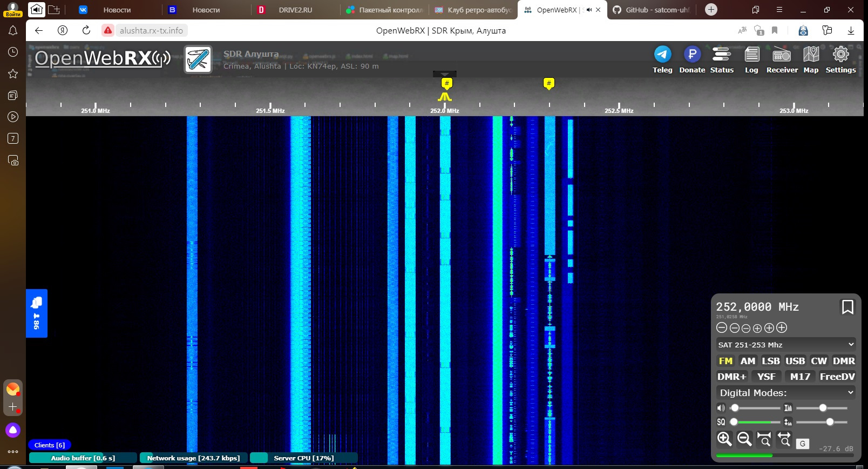Click the Swiss knife receiver avatar
Image resolution: width=868 pixels, height=469 pixels.
[x=198, y=59]
